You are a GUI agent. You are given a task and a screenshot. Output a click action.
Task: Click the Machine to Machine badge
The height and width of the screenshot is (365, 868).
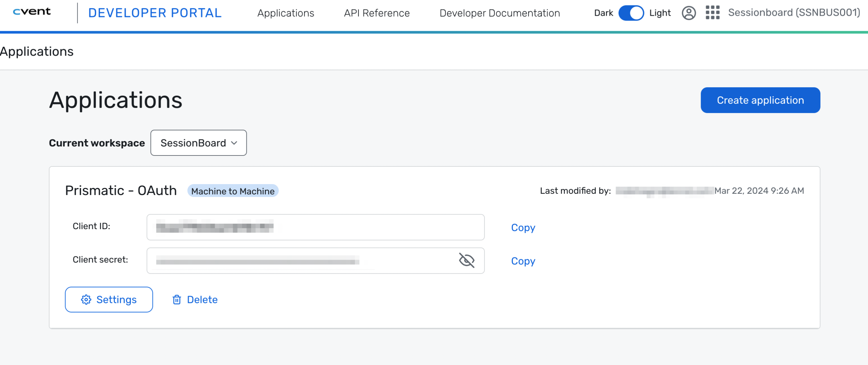(x=233, y=191)
